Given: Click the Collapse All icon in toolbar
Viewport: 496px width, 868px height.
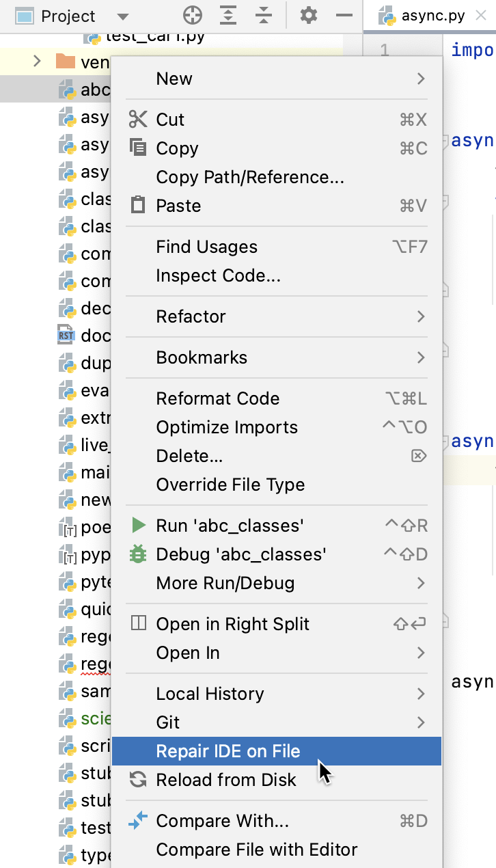Looking at the screenshot, I should tap(263, 15).
